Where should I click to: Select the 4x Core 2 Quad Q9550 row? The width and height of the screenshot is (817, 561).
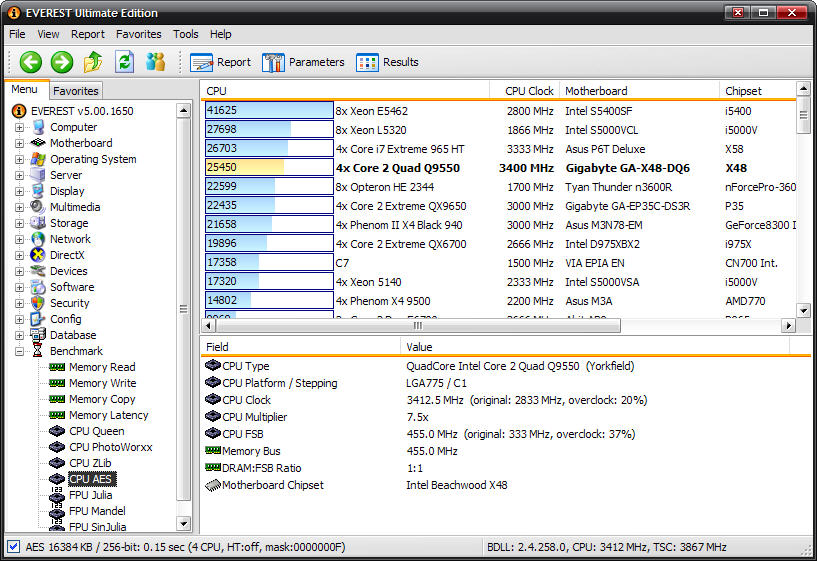[x=501, y=168]
